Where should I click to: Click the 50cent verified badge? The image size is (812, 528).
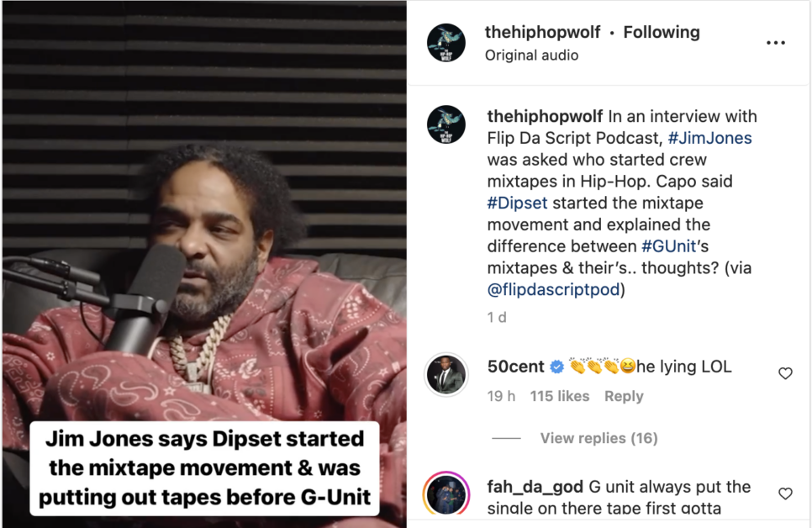(556, 367)
